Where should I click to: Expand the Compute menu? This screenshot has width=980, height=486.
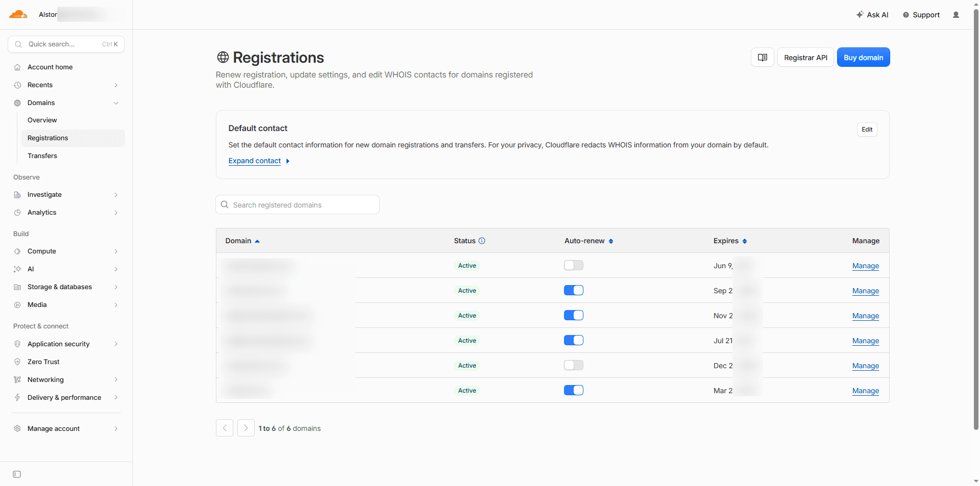[x=66, y=251]
